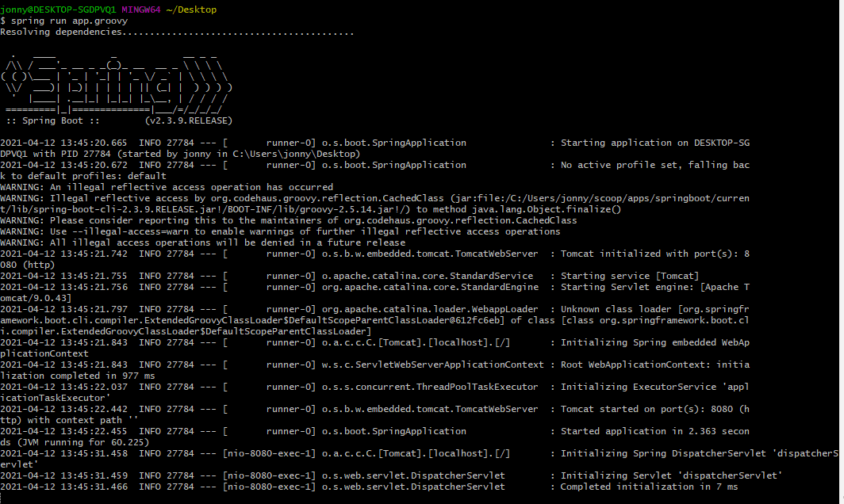
Task: Click timestamp '2021-04-12 13:45:20.665'
Action: point(63,143)
